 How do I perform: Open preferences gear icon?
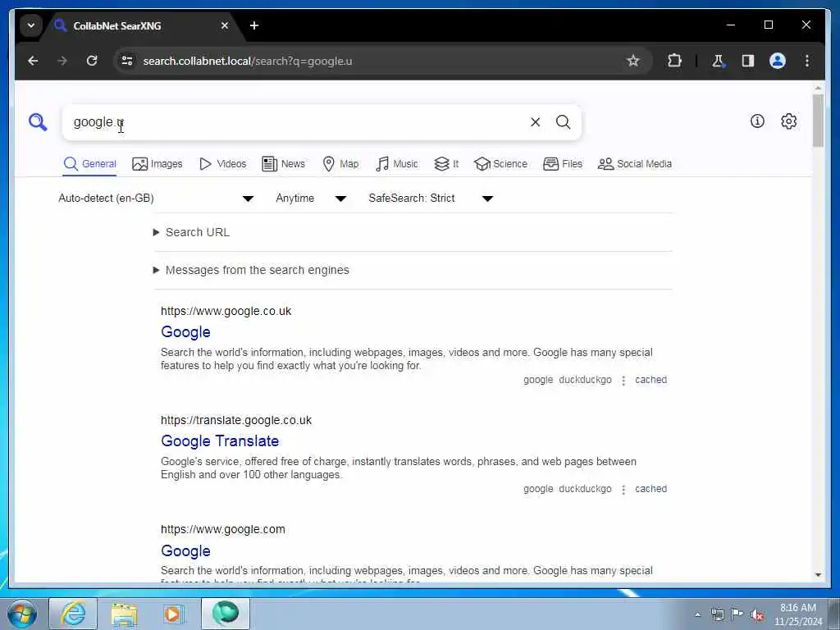788,121
